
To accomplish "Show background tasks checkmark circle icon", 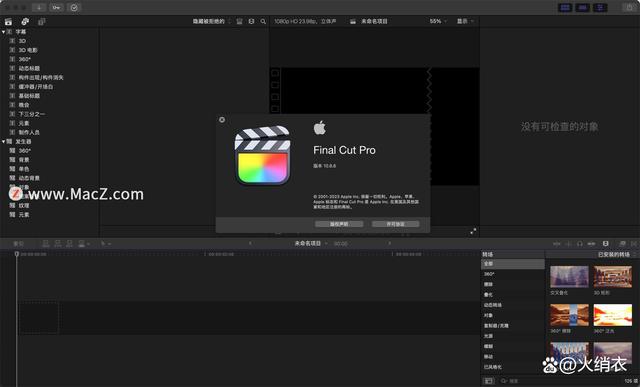I will 74,7.
